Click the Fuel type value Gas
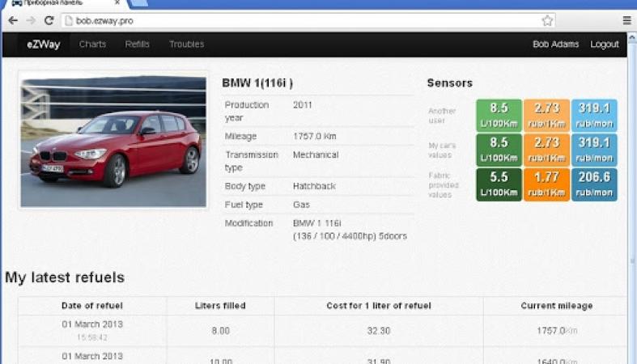Screen dimensions: 637x364 301,205
